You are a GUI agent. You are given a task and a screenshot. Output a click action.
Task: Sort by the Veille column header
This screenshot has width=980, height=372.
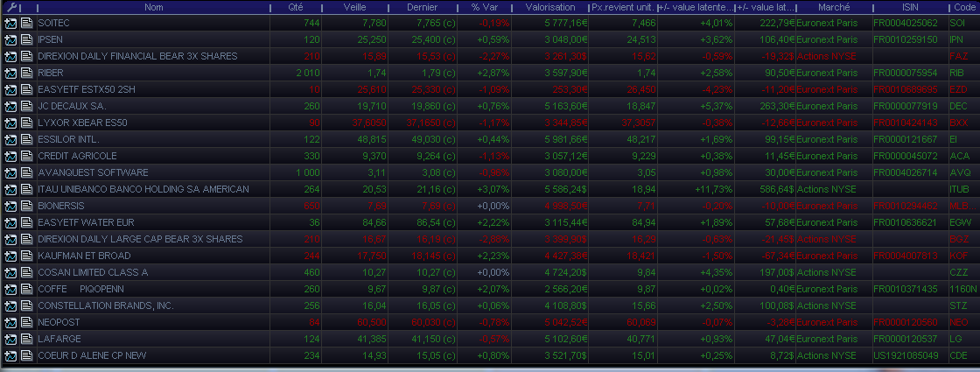pyautogui.click(x=355, y=8)
